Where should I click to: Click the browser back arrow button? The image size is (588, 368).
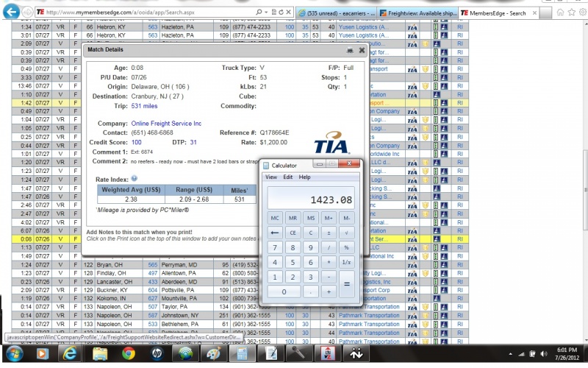click(11, 12)
